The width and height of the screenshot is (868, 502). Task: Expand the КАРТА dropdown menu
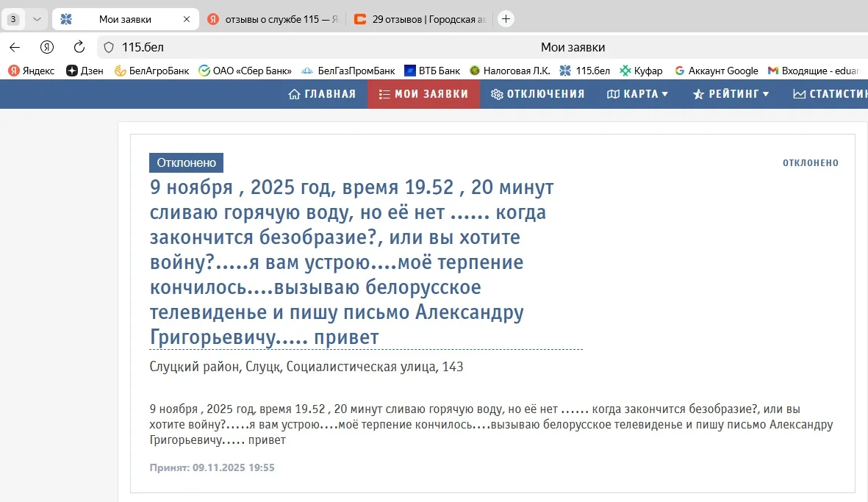click(637, 94)
